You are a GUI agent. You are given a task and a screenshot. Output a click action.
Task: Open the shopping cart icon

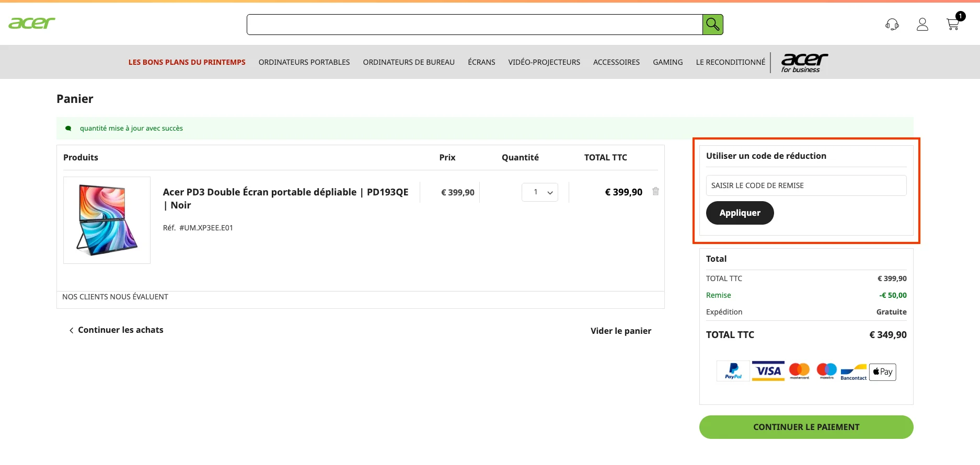[953, 24]
